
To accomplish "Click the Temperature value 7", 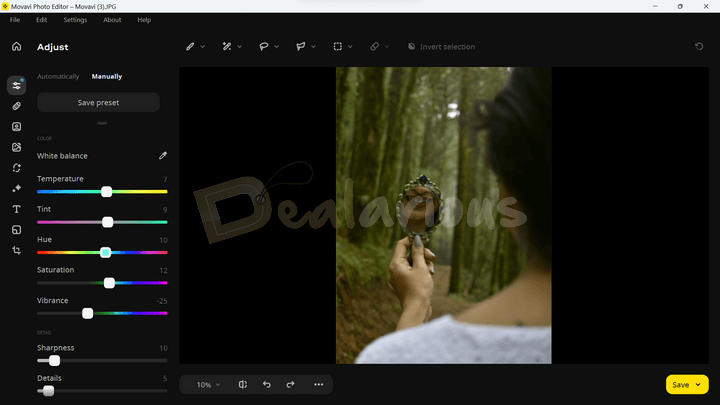I will 165,179.
